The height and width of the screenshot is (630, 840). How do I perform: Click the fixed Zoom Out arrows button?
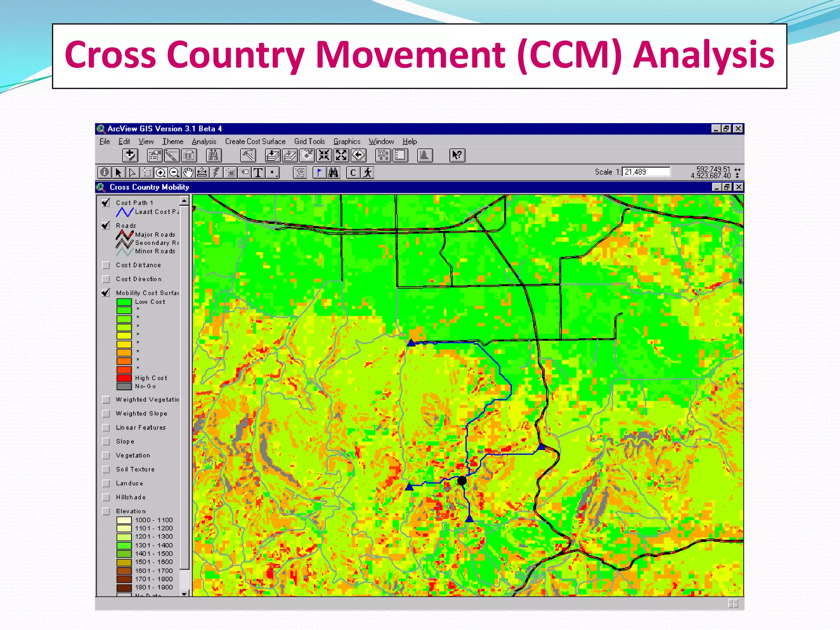pyautogui.click(x=341, y=155)
